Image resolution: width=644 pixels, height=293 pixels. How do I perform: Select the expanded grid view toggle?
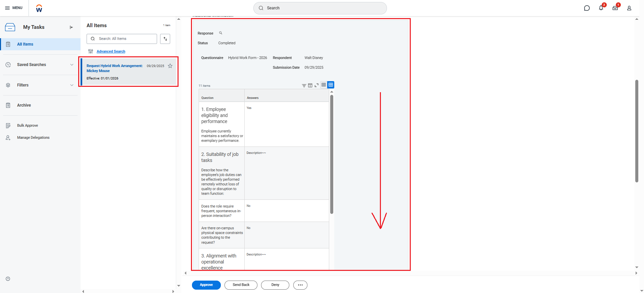(x=331, y=85)
